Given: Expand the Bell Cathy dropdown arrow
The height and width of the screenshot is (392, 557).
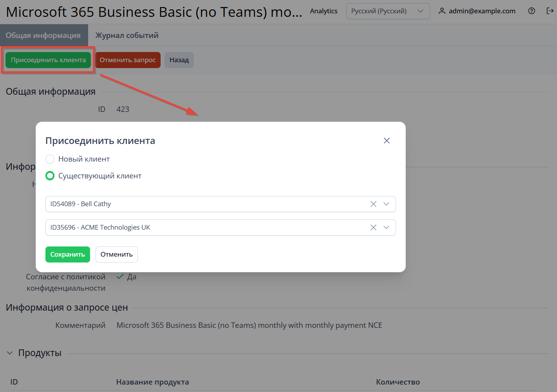Looking at the screenshot, I should coord(386,204).
